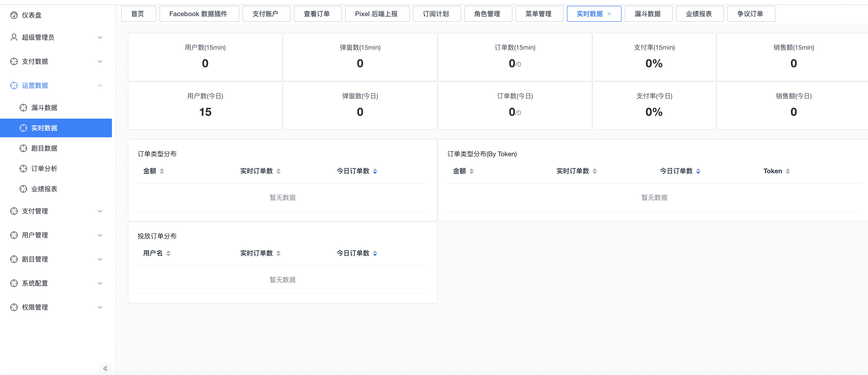Click the 业绩报表 icon under 运营数据
Viewport: 868px width, 375px height.
point(23,189)
